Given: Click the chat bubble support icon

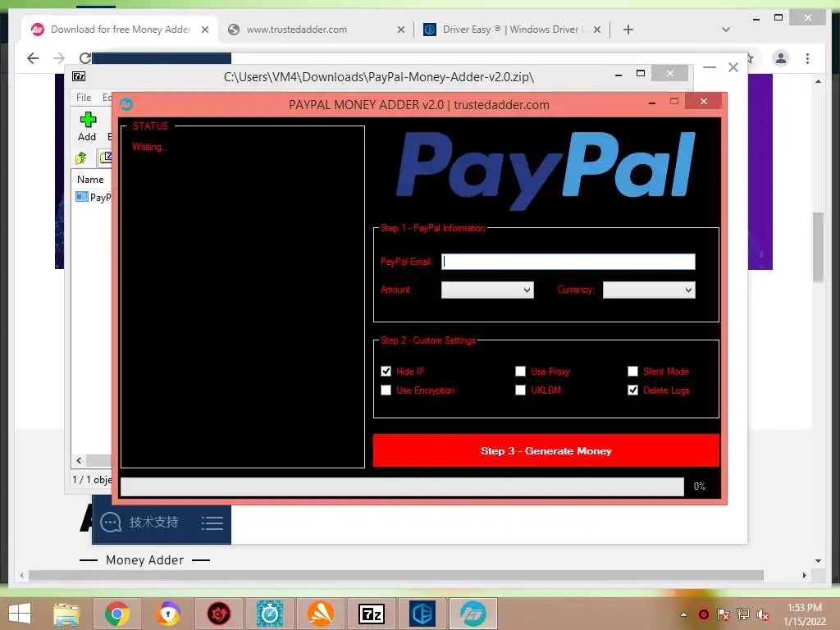Looking at the screenshot, I should [x=111, y=523].
